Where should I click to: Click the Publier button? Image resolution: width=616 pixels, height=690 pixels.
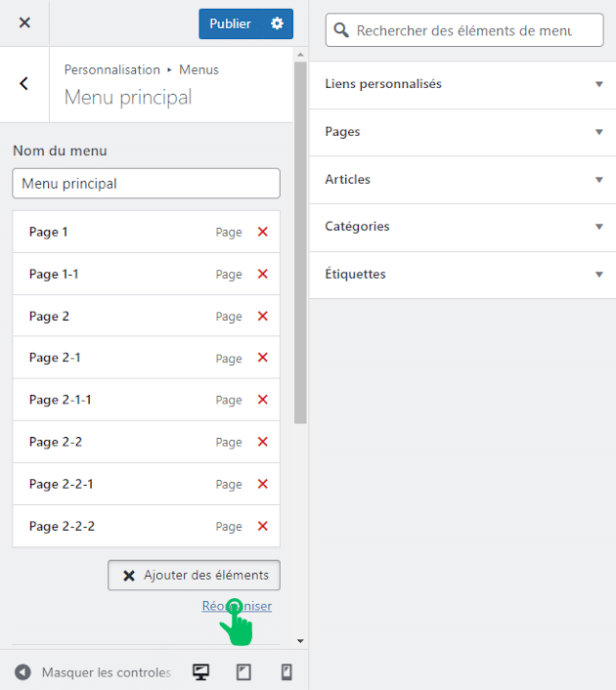(x=230, y=23)
